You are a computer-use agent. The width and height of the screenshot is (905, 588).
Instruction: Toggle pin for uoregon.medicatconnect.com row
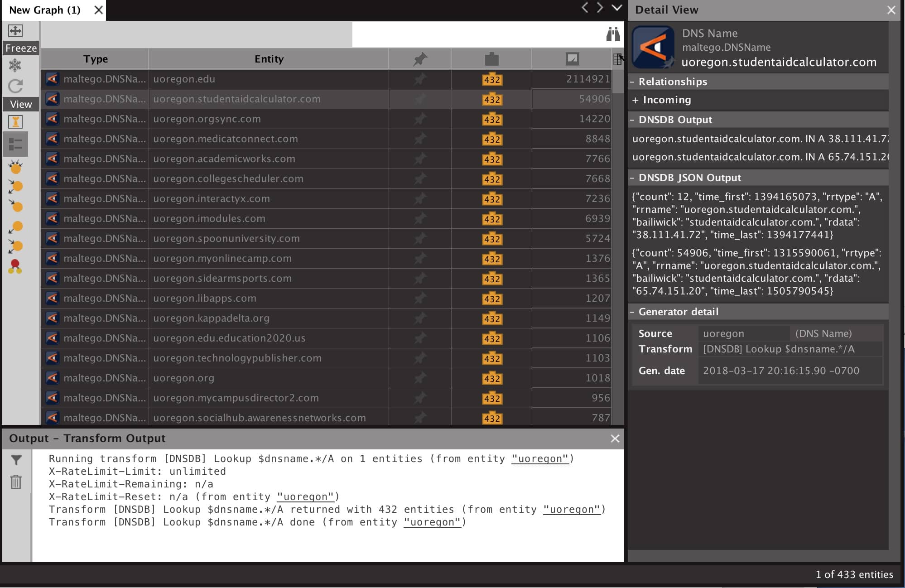pos(420,139)
